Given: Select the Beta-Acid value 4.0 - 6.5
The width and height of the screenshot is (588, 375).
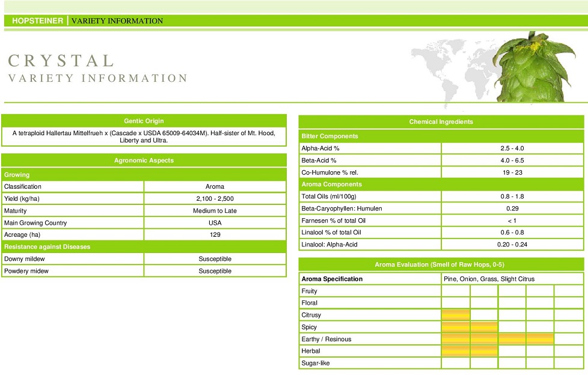Looking at the screenshot, I should [512, 160].
